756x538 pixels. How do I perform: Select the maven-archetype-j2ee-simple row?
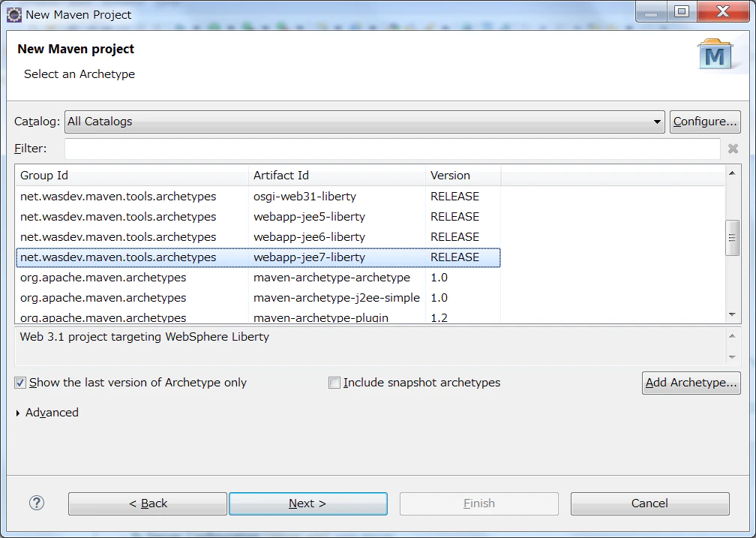259,298
